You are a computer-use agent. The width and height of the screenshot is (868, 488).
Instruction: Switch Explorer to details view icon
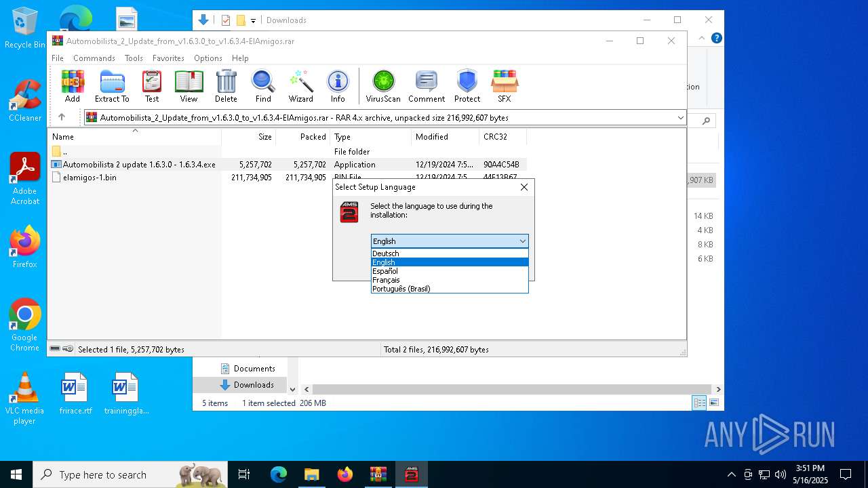pyautogui.click(x=699, y=403)
